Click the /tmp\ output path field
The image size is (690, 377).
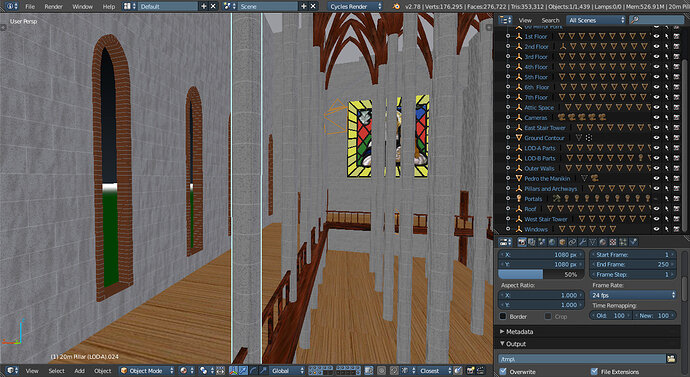[x=582, y=359]
